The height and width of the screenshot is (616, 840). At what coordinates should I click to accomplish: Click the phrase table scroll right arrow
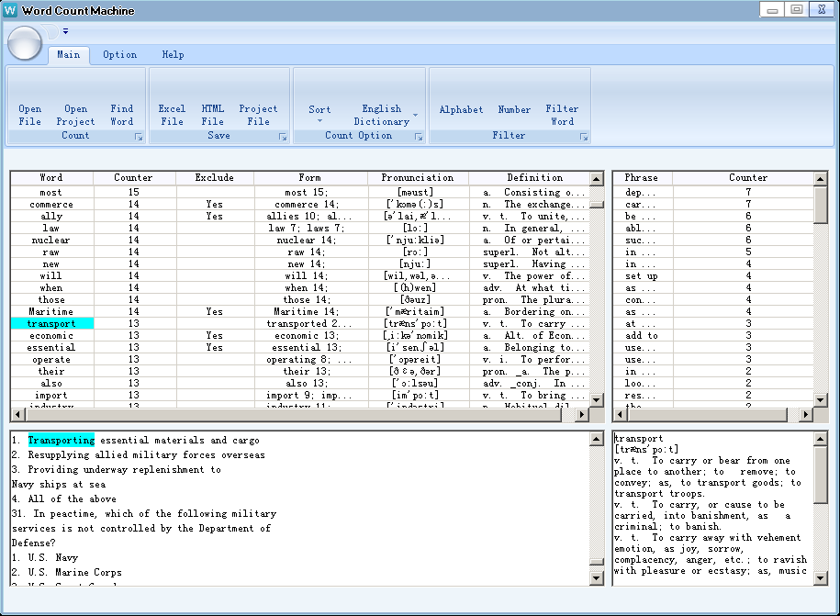click(x=806, y=414)
